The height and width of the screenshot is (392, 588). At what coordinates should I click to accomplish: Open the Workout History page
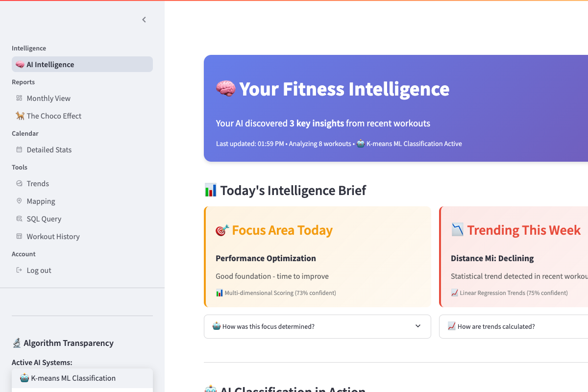point(53,236)
